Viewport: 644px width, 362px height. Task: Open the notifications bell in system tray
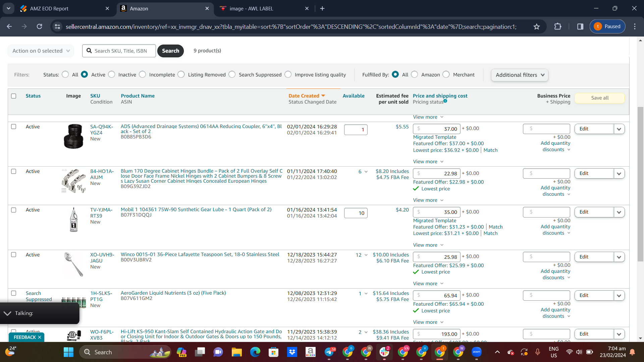632,352
